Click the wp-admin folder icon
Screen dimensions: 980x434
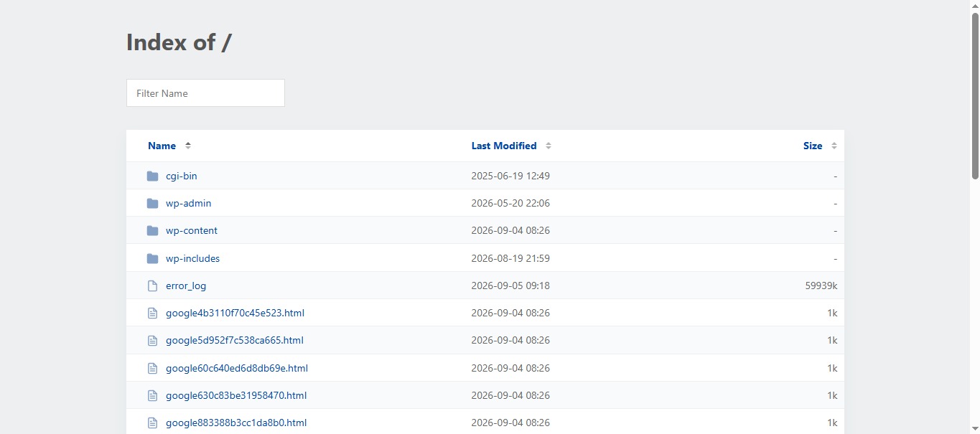(x=152, y=204)
